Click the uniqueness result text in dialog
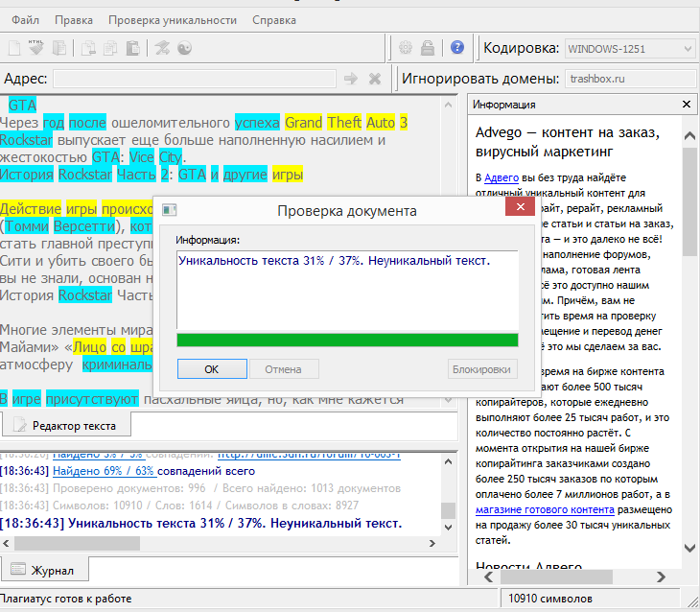700x612 pixels. (334, 260)
